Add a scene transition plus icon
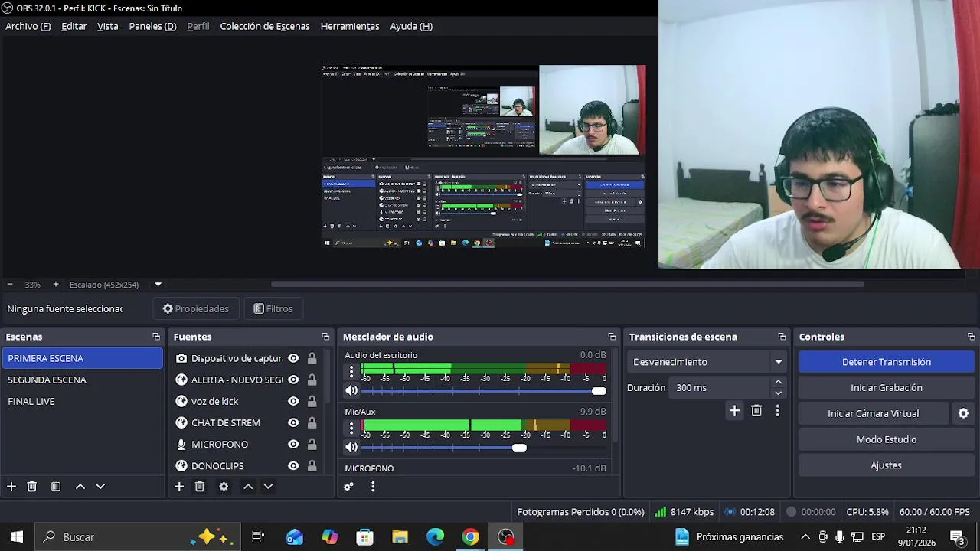980x551 pixels. (x=734, y=411)
